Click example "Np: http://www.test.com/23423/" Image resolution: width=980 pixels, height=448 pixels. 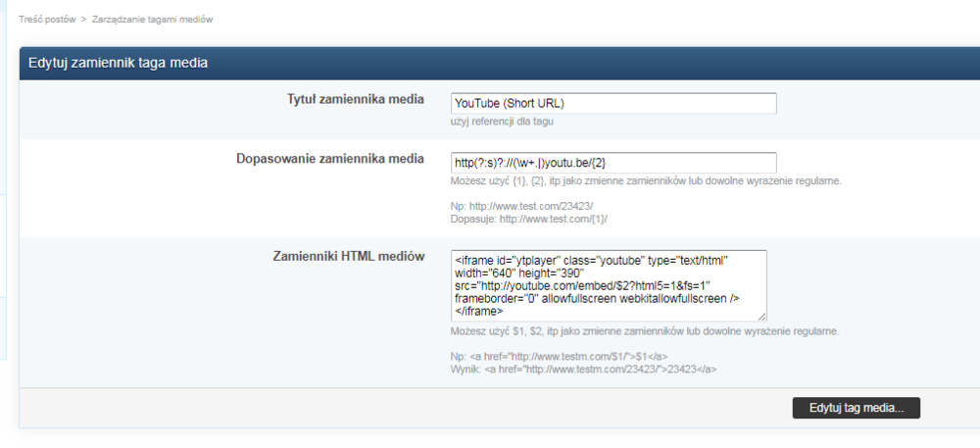click(x=522, y=205)
